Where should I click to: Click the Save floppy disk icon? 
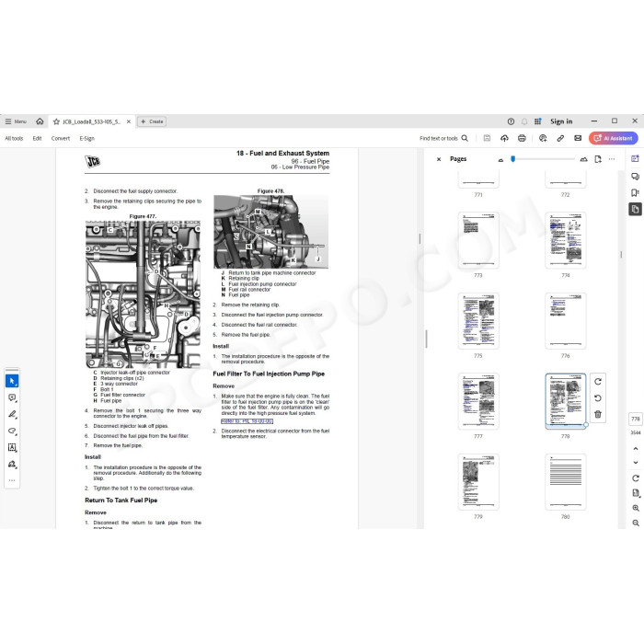pyautogui.click(x=487, y=138)
